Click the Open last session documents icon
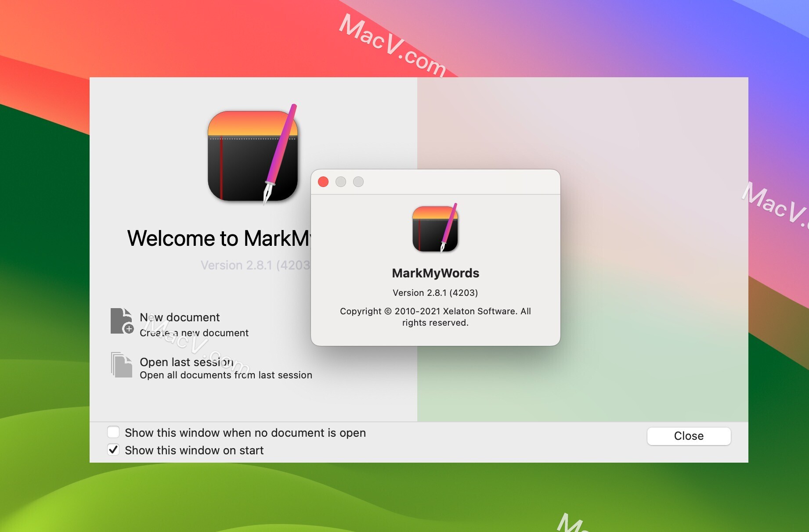The image size is (809, 532). 122,365
